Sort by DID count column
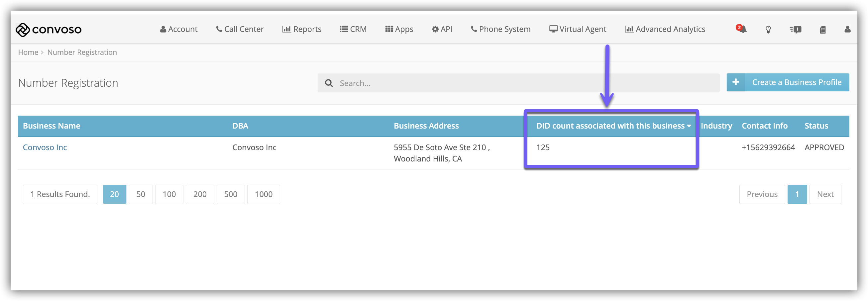The height and width of the screenshot is (301, 868). [613, 126]
